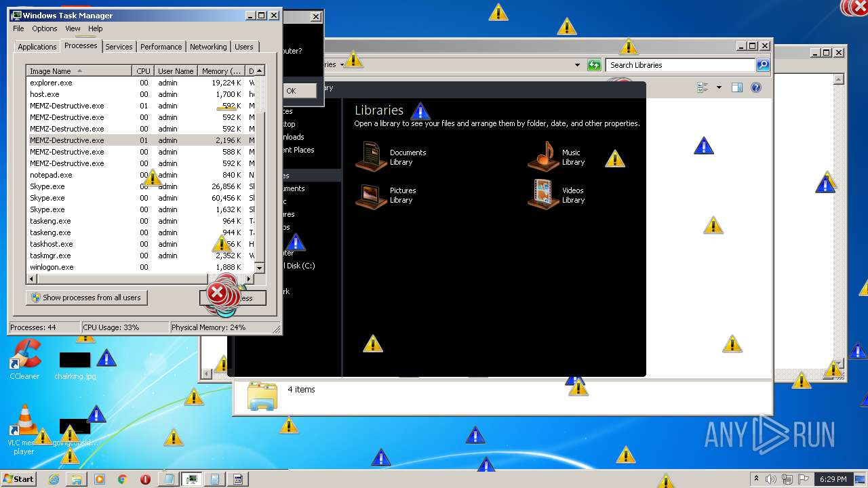Viewport: 868px width, 488px height.
Task: Select the chairking.jpg desktop file
Action: [75, 366]
